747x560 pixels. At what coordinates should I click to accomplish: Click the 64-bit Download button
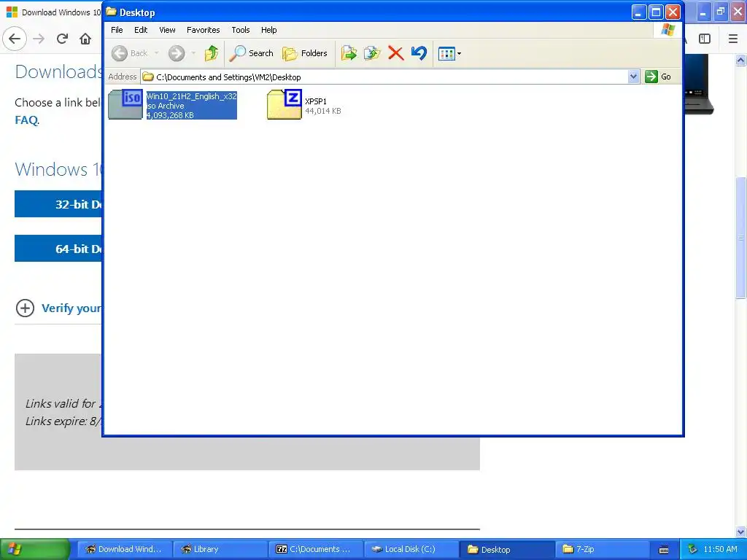point(58,249)
